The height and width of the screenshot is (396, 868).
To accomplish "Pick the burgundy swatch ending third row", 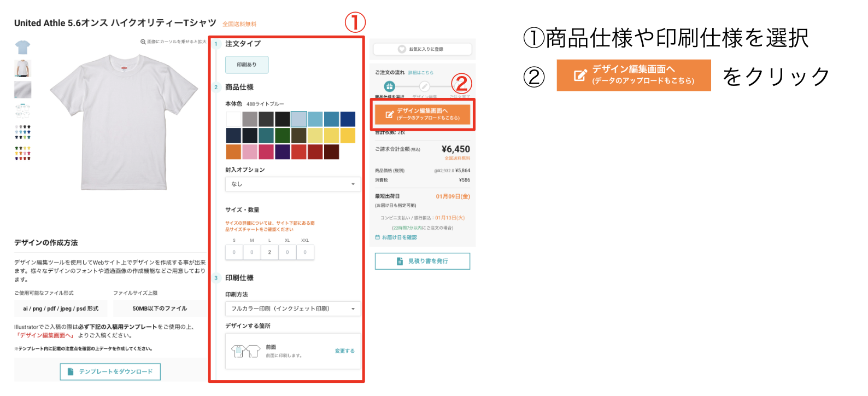I will click(331, 152).
